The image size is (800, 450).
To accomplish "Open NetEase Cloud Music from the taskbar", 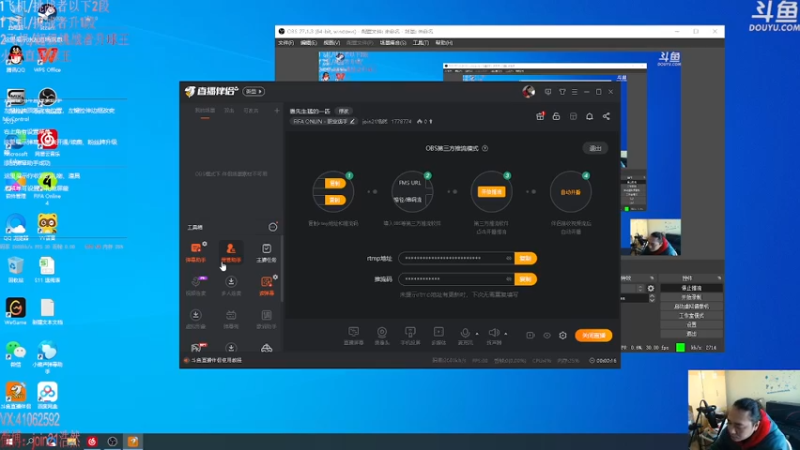I will (x=92, y=441).
